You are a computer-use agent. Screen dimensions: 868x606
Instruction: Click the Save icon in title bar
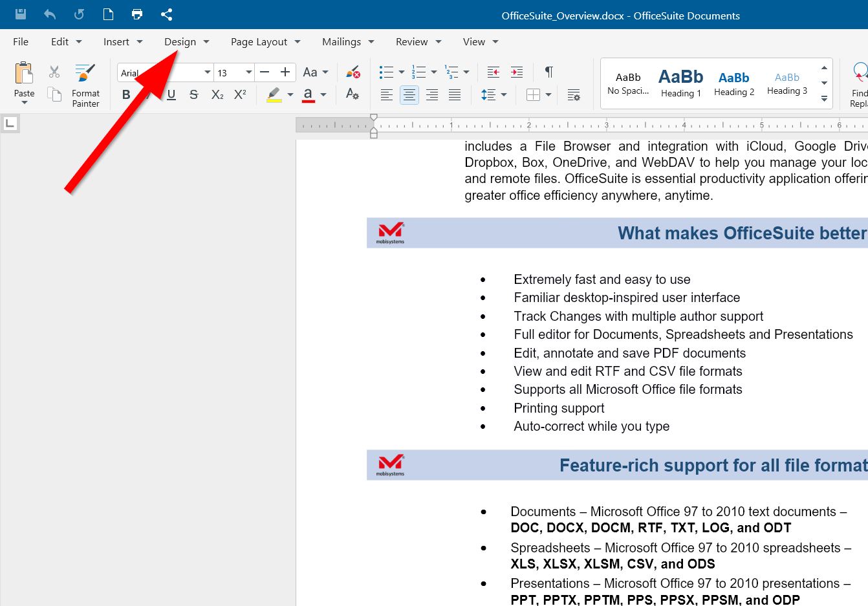(x=21, y=14)
